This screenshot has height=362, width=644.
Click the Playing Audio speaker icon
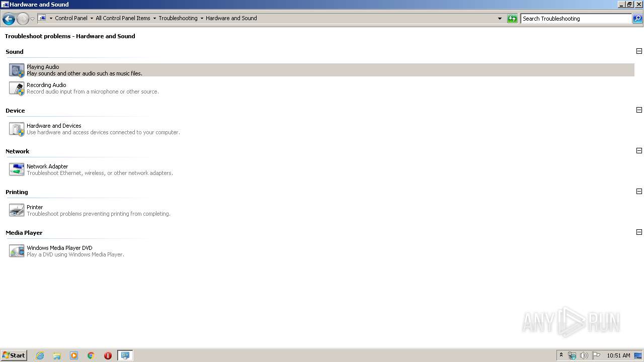tap(17, 70)
